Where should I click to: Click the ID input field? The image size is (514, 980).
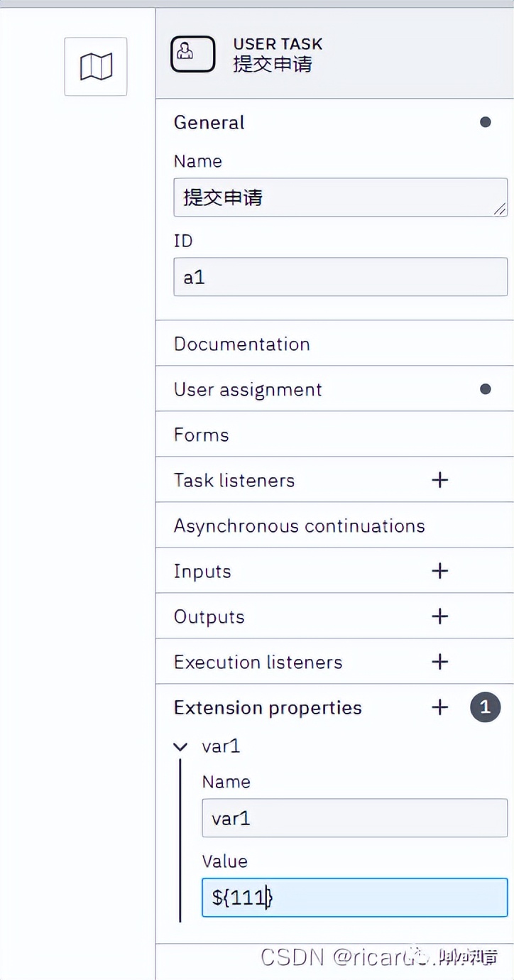340,277
